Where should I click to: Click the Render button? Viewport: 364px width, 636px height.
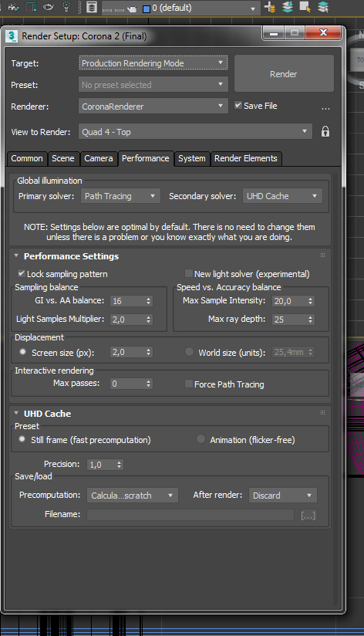[284, 74]
